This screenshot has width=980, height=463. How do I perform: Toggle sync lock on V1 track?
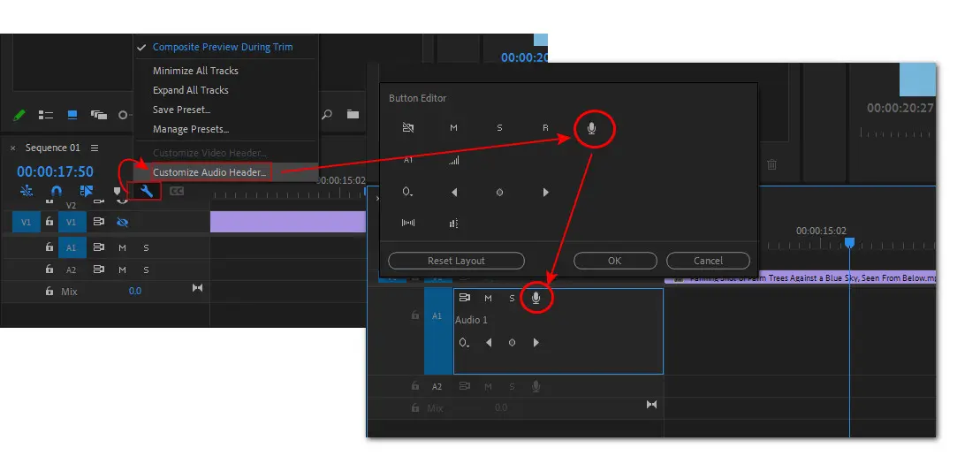(x=99, y=222)
